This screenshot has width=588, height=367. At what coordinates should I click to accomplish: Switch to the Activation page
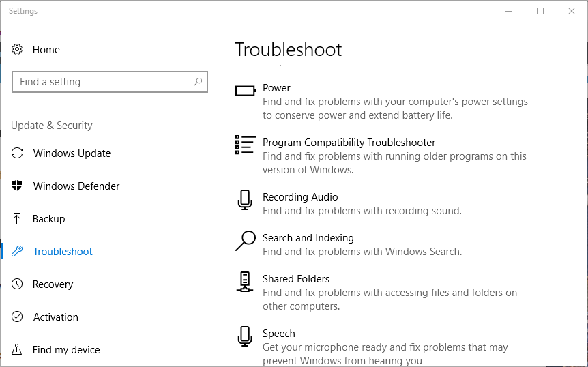[55, 317]
